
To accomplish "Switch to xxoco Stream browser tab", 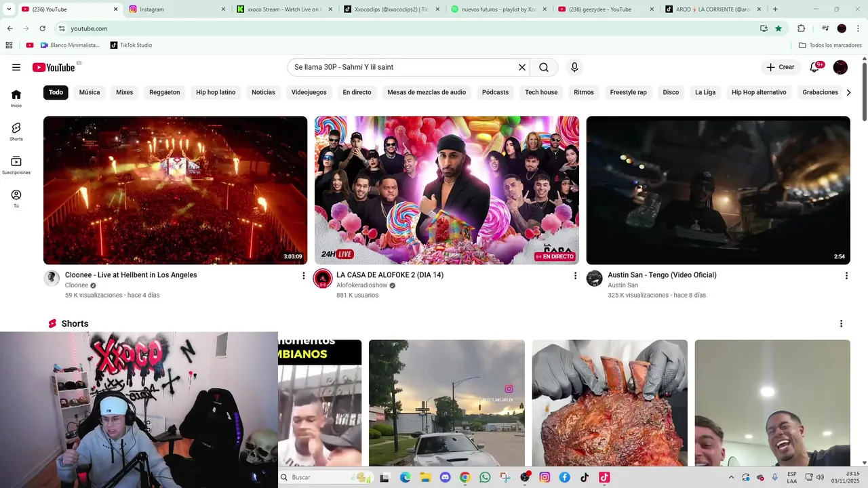I will point(284,9).
